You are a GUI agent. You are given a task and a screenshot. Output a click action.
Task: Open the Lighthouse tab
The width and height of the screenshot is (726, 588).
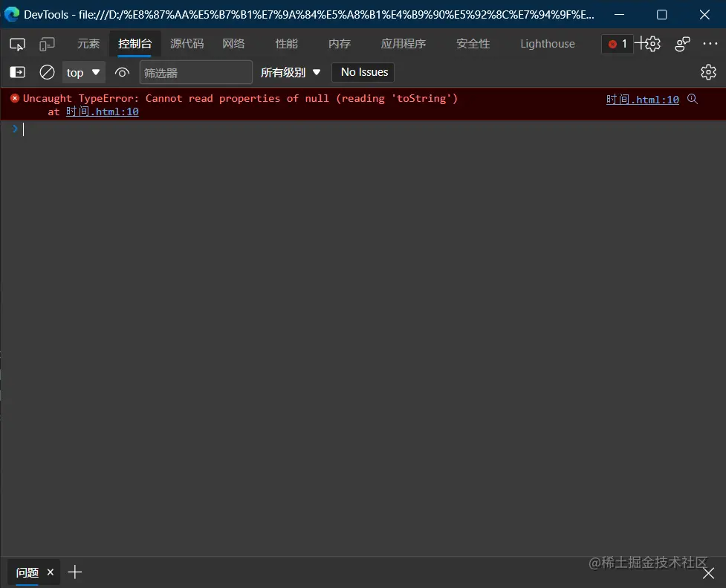(547, 44)
